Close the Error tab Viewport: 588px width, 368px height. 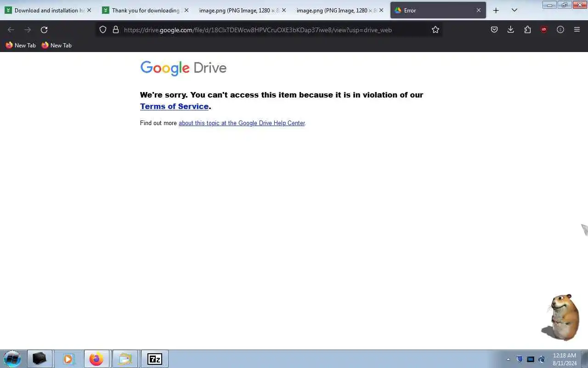click(x=479, y=10)
